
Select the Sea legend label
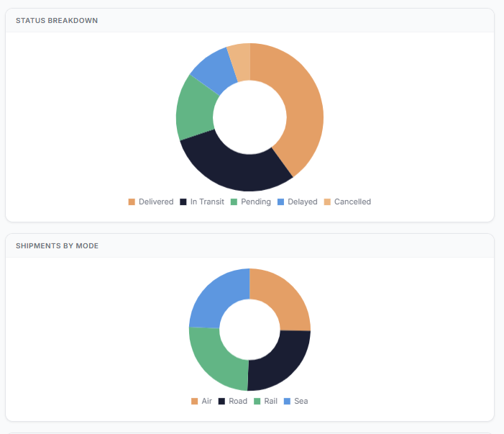tap(301, 401)
